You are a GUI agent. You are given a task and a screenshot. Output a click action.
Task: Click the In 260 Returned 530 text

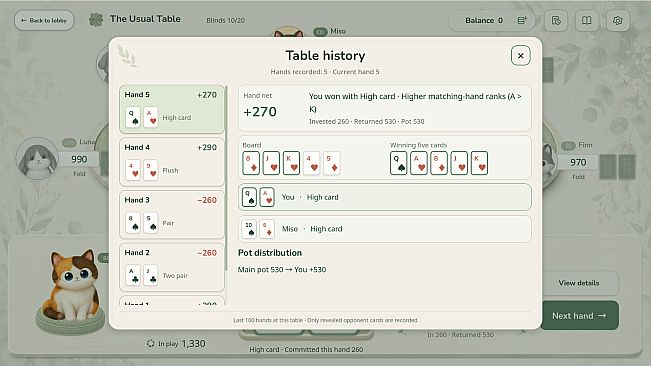tap(460, 334)
